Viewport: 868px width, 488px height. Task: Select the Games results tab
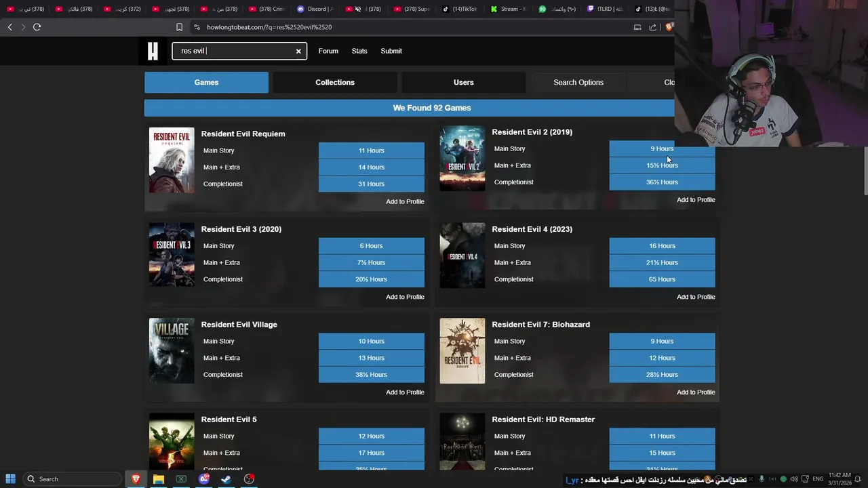pyautogui.click(x=206, y=82)
